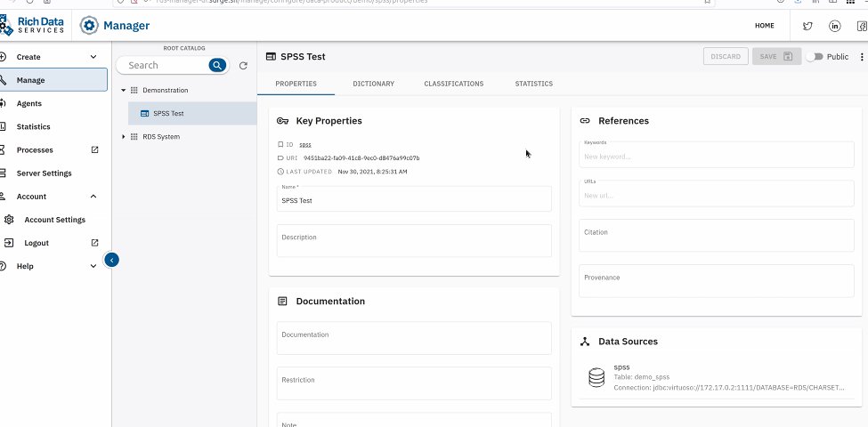This screenshot has height=427, width=868.
Task: Click the Documentation text field
Action: coord(414,338)
